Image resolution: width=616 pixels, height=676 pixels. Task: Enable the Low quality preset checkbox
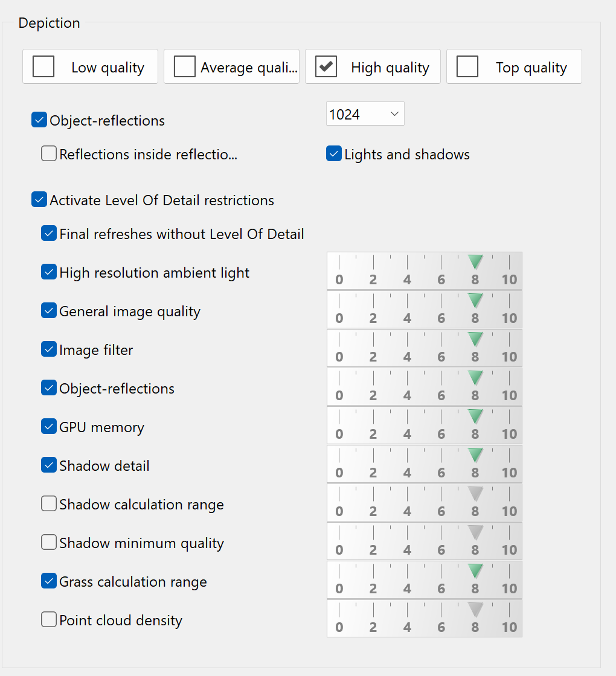[x=43, y=66]
